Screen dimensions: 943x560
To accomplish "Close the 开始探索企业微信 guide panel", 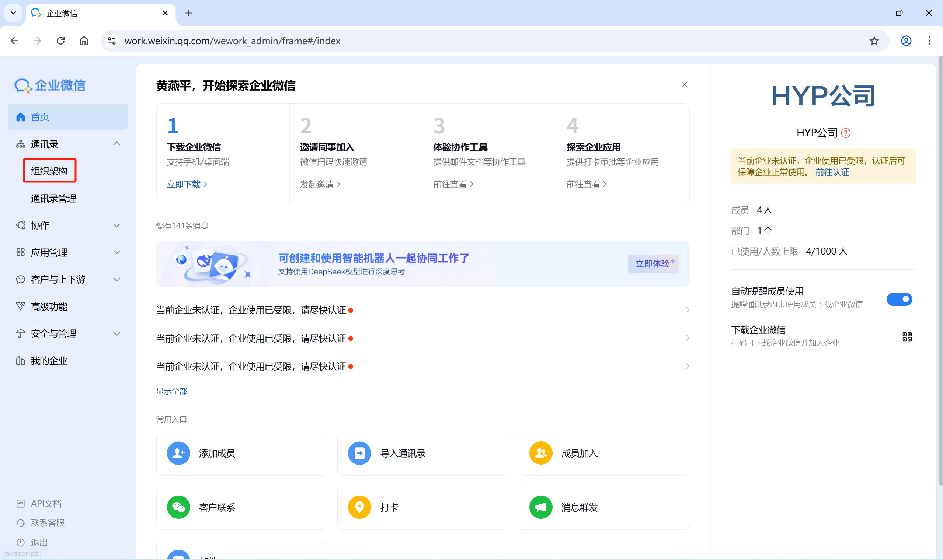I will coord(684,84).
